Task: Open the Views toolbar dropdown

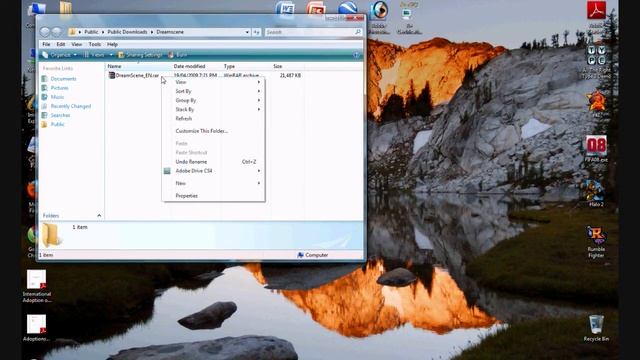Action: 98,55
